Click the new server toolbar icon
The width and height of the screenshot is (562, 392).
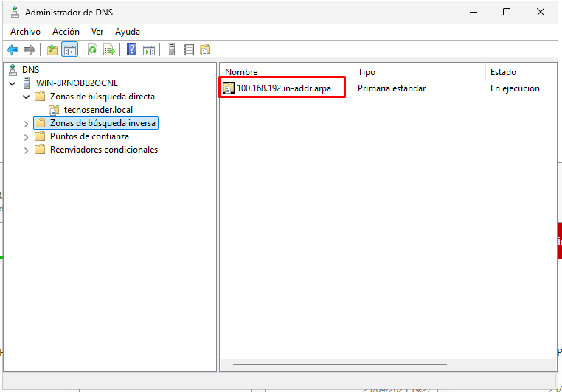tap(172, 49)
